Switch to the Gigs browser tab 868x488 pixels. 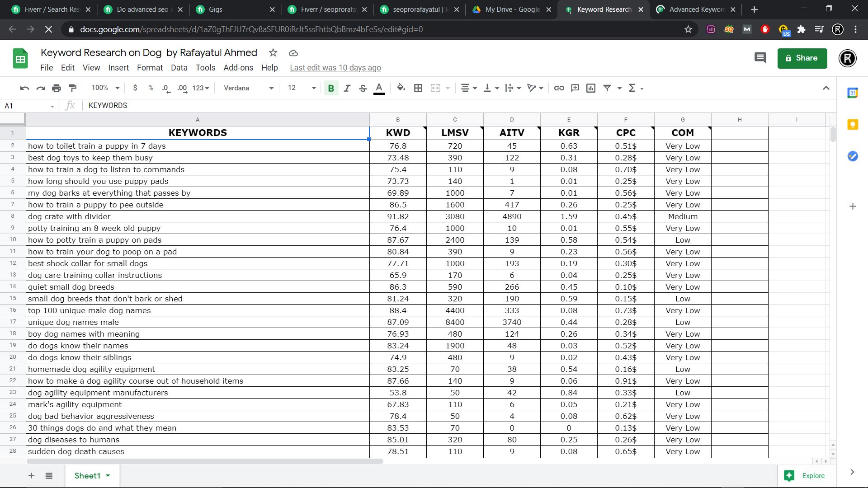click(x=216, y=9)
